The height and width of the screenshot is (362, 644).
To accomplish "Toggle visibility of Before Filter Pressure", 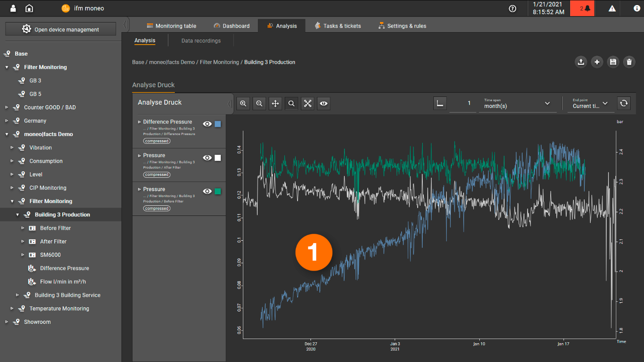I will [207, 192].
